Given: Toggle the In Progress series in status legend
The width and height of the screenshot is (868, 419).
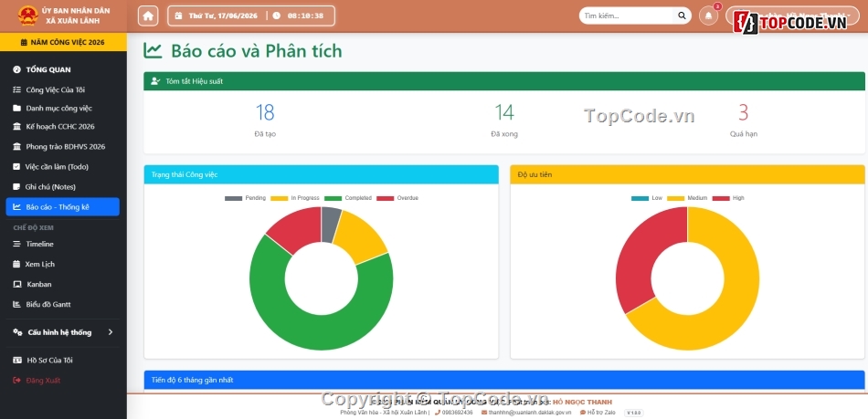Looking at the screenshot, I should 295,198.
